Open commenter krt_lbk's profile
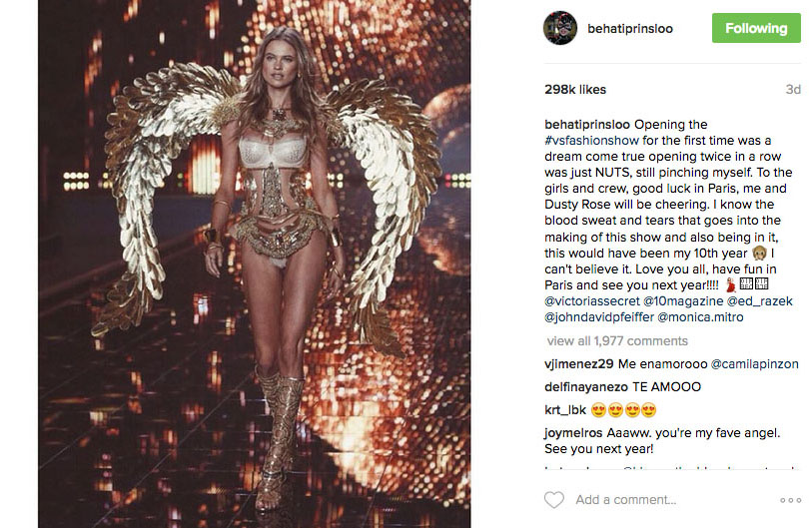The width and height of the screenshot is (812, 528). click(565, 410)
